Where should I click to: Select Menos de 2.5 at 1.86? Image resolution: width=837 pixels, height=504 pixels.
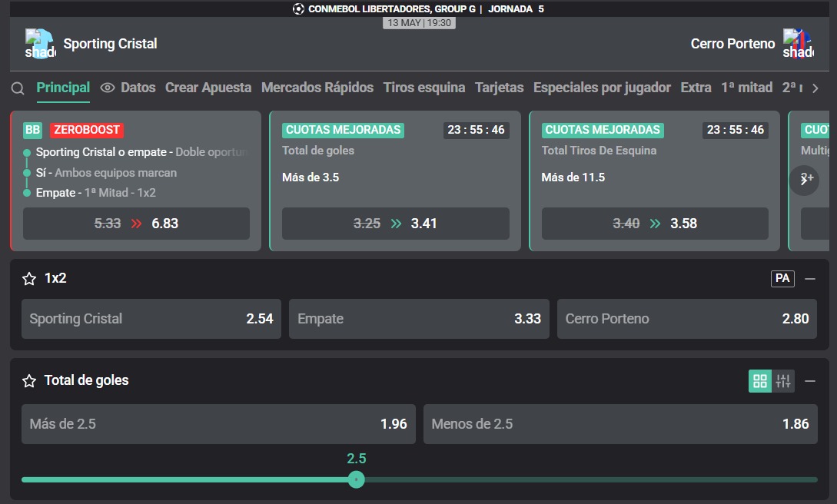(620, 424)
